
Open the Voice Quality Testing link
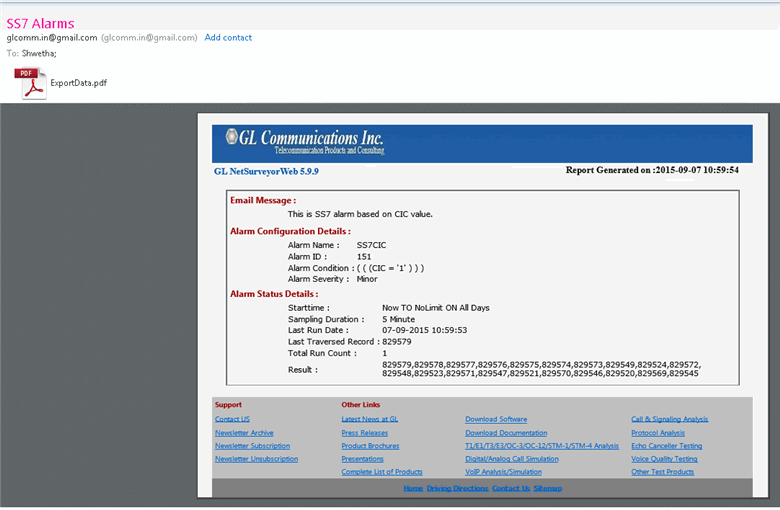pos(664,459)
